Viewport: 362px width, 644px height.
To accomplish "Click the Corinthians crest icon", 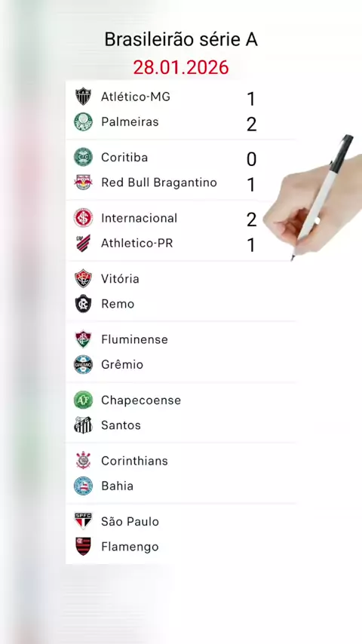I will 83,461.
